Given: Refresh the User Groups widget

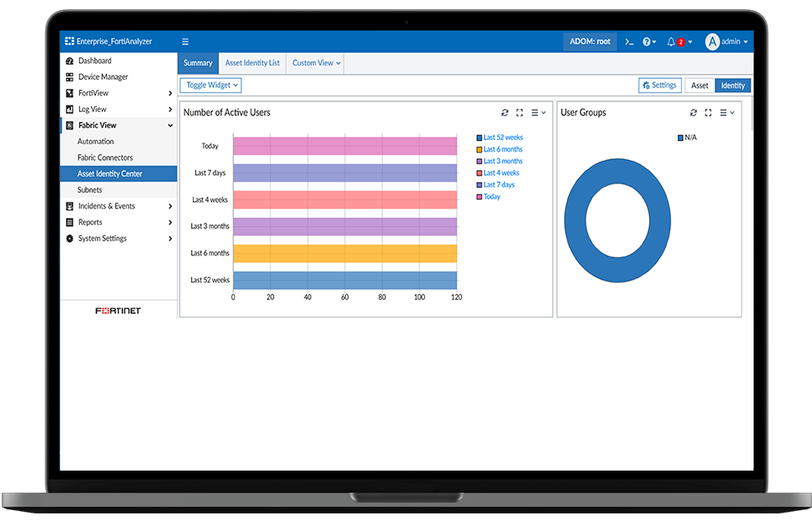Looking at the screenshot, I should click(693, 112).
